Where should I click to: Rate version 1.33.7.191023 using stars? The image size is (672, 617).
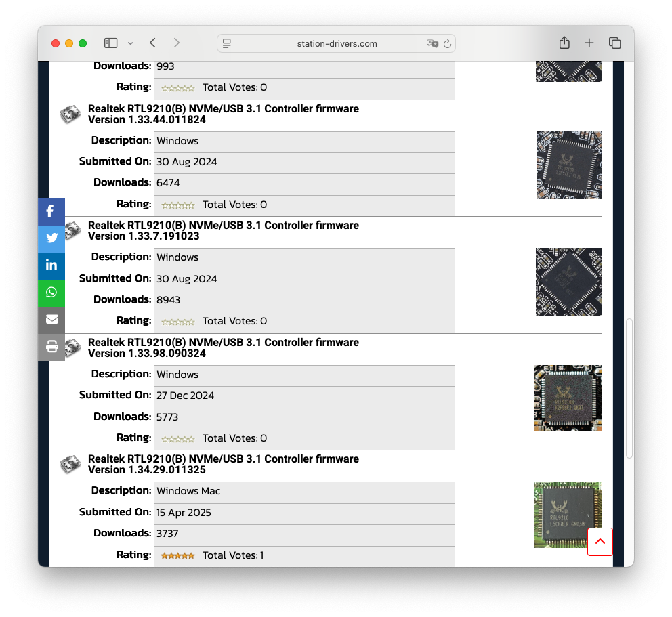(177, 321)
